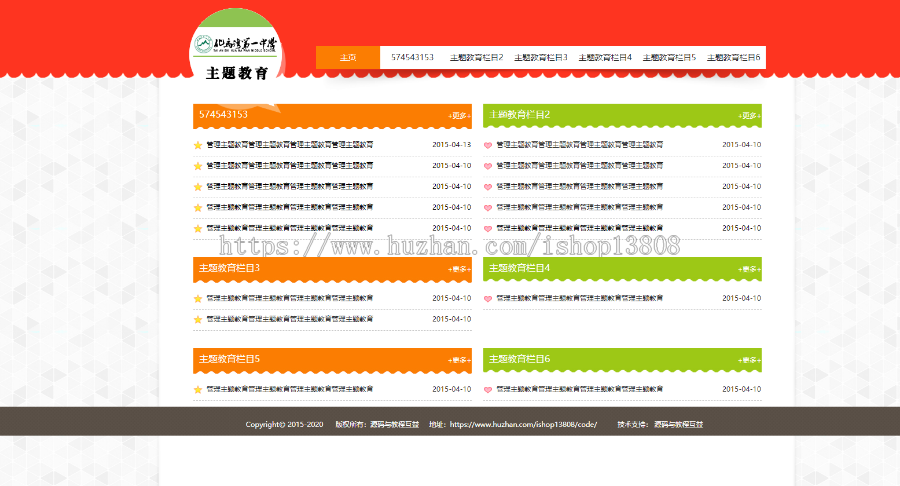900x486 pixels.
Task: Click the date in 主题教育栏目6's article row
Action: coord(742,389)
